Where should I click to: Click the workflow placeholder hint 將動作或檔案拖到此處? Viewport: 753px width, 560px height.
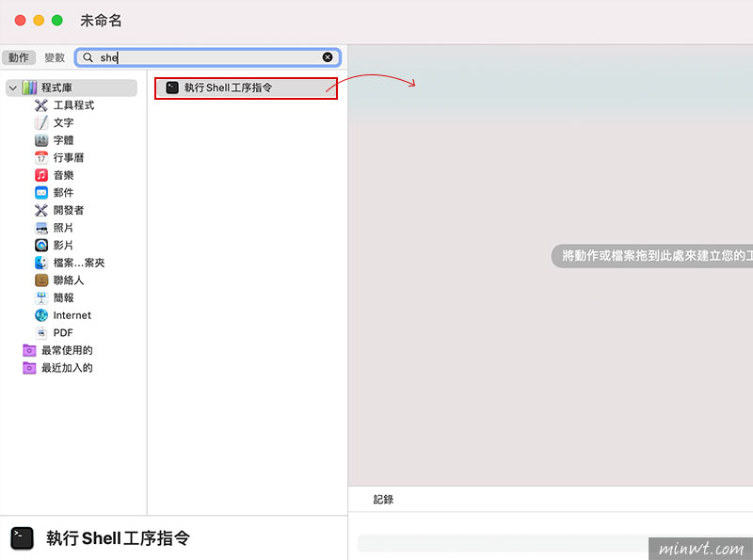[x=652, y=255]
